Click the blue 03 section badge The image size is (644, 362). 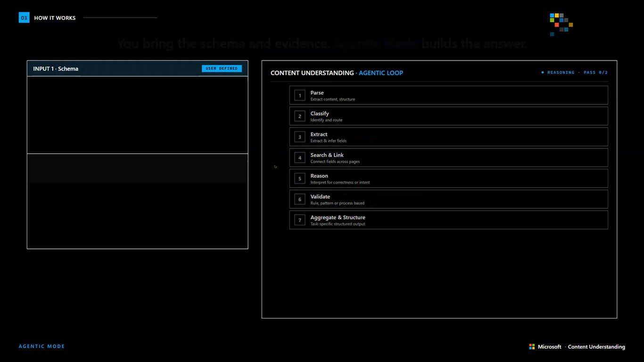(24, 18)
